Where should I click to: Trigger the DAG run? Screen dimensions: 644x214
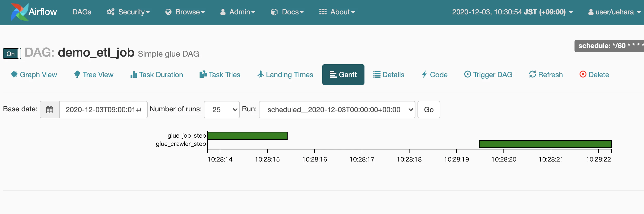(488, 75)
